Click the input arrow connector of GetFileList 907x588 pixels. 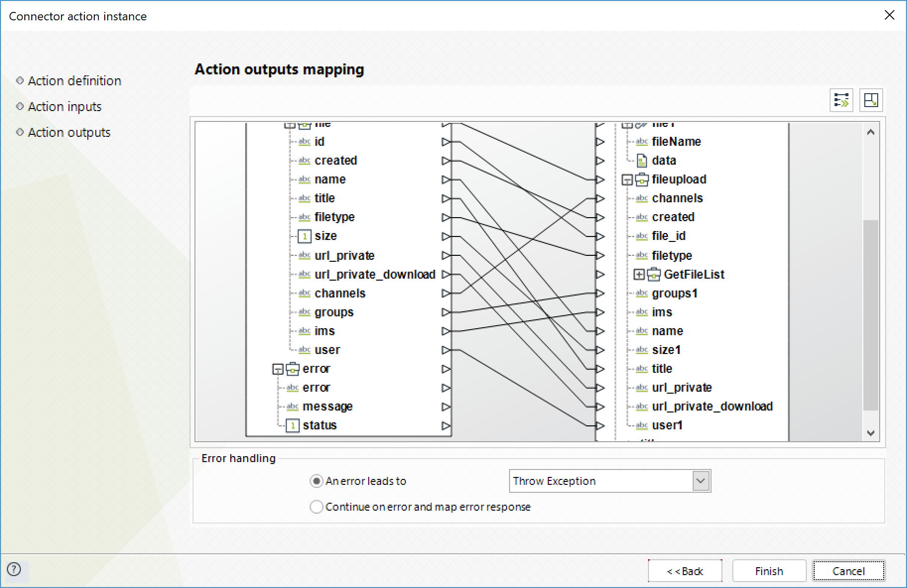tap(600, 274)
